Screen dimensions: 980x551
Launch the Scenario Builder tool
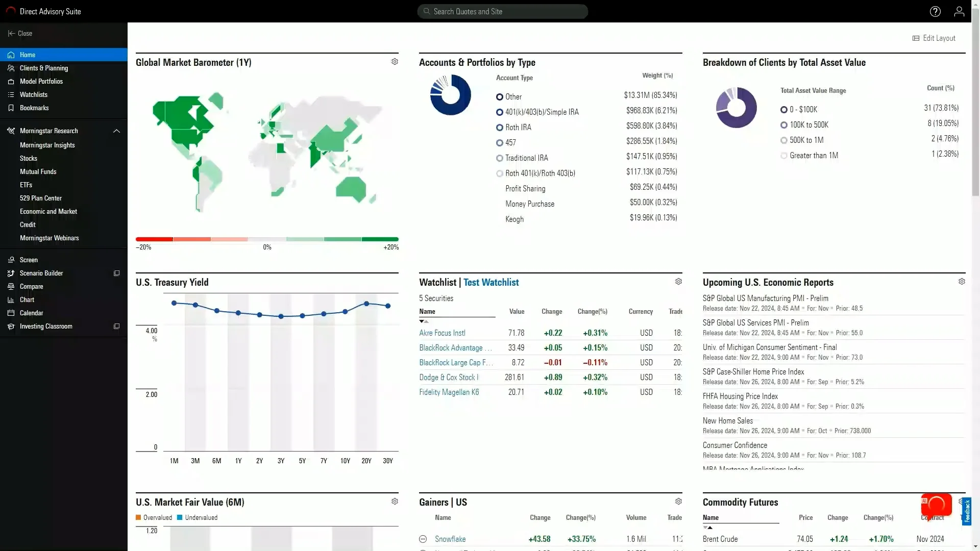pyautogui.click(x=41, y=273)
